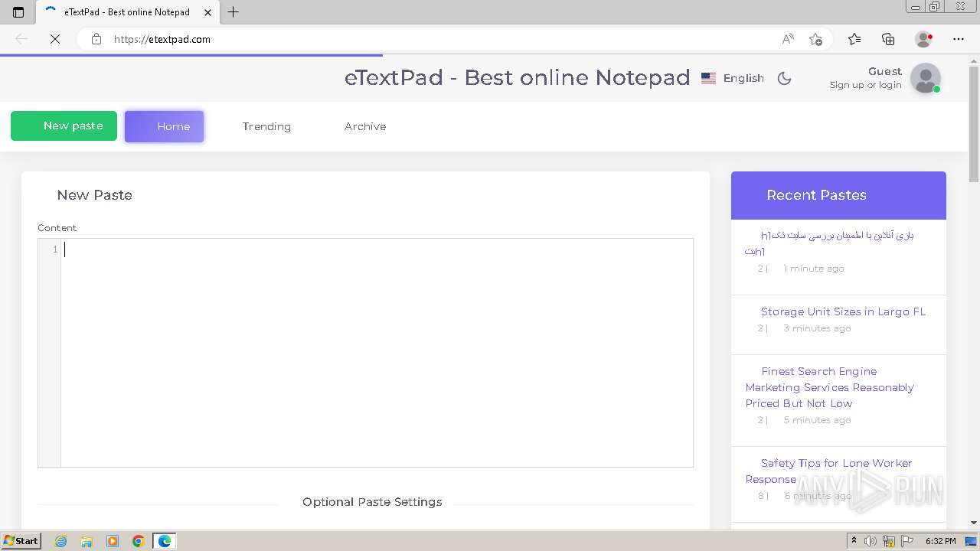
Task: Launch Internet Explorer from taskbar
Action: [60, 541]
